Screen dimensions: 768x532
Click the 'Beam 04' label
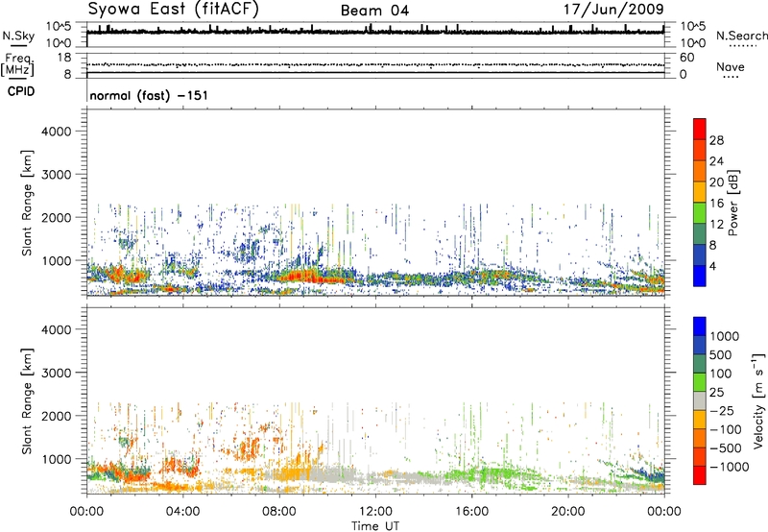click(374, 11)
